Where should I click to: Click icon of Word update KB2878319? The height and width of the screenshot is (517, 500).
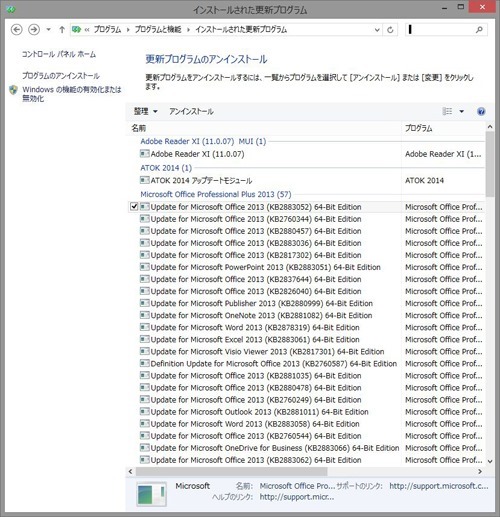144,327
